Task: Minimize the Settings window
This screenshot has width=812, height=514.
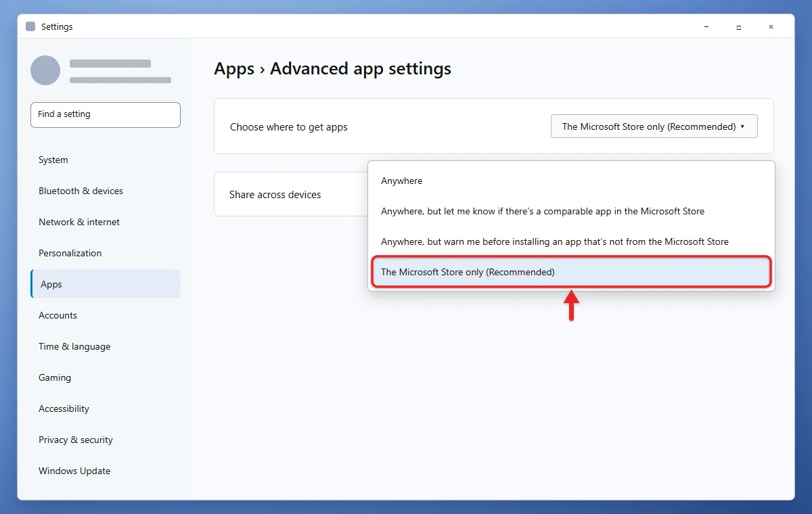Action: tap(706, 27)
